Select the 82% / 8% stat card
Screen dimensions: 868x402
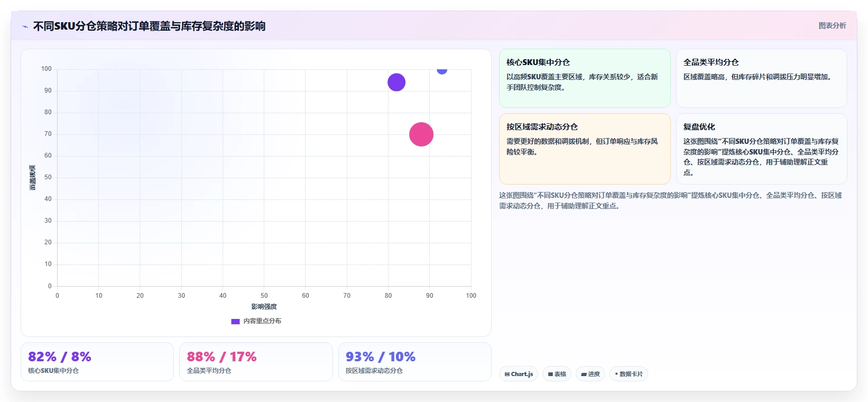point(97,362)
